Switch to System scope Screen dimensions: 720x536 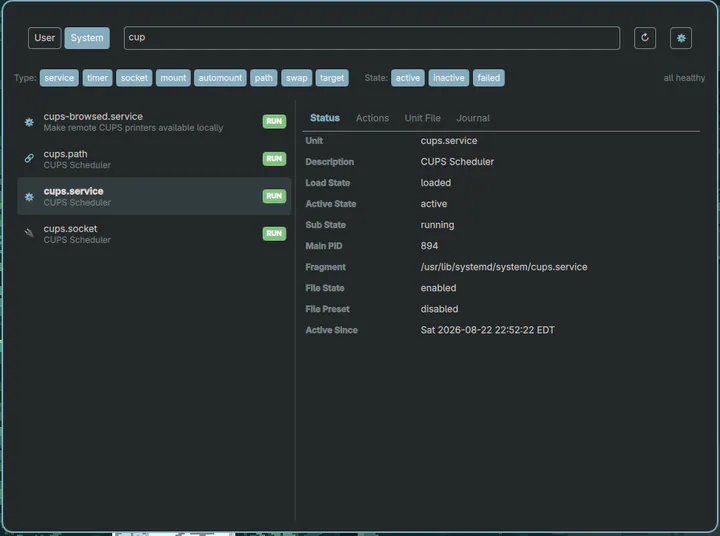tap(87, 38)
